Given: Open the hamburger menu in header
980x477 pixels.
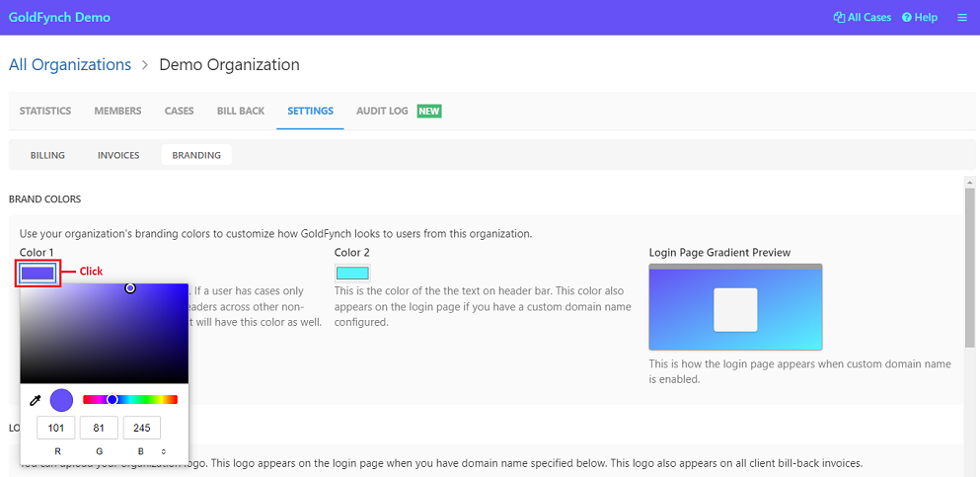Looking at the screenshot, I should (x=961, y=18).
